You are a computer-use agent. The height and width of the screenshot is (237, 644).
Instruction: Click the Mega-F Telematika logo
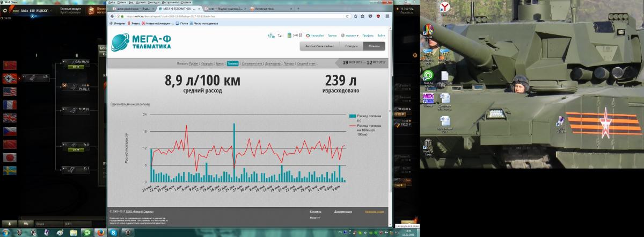point(141,42)
